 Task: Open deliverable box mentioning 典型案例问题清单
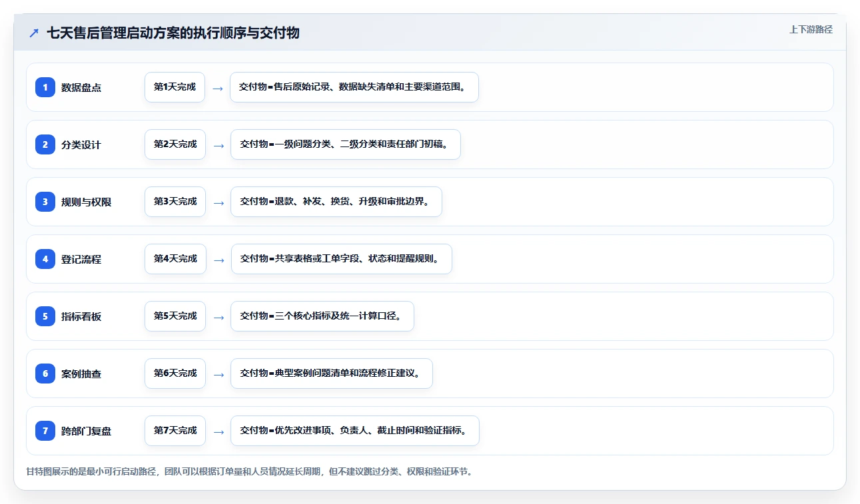pyautogui.click(x=332, y=374)
